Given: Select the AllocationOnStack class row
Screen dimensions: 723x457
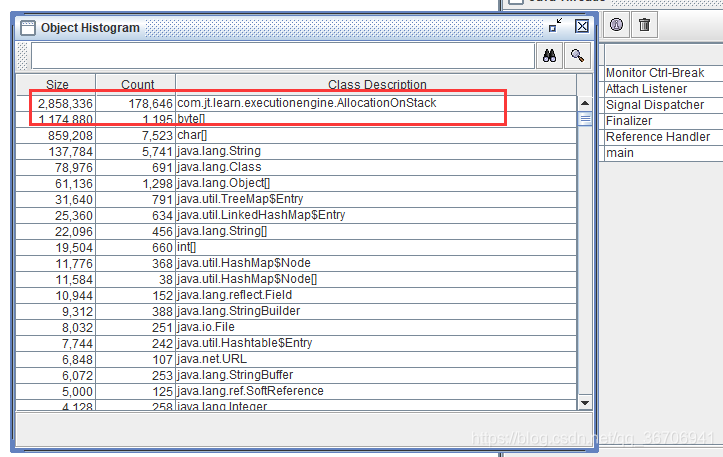Looking at the screenshot, I should click(296, 103).
